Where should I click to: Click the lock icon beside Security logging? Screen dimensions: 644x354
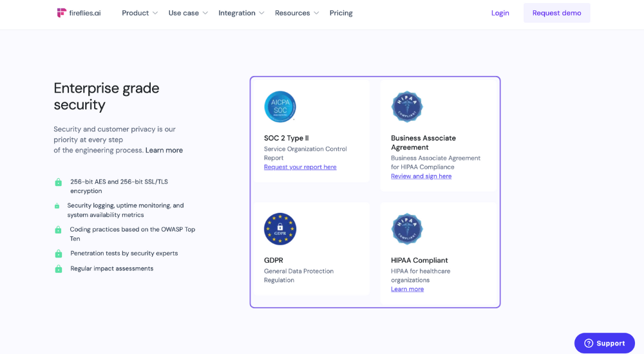click(57, 206)
